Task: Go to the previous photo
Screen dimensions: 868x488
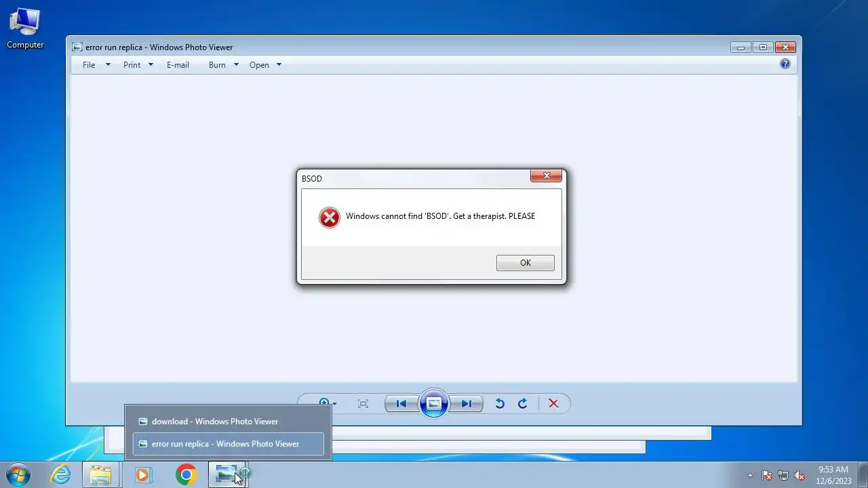Action: pyautogui.click(x=401, y=403)
